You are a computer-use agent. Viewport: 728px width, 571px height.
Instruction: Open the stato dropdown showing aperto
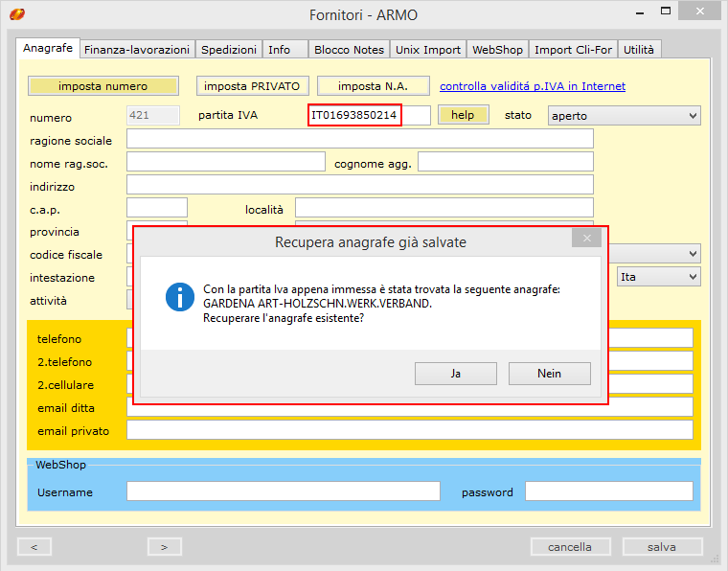pos(624,116)
